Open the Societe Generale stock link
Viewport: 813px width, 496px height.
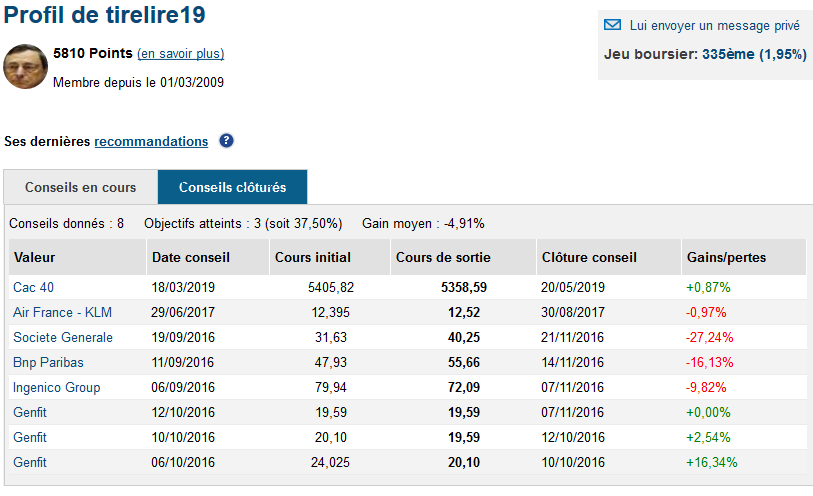click(63, 337)
